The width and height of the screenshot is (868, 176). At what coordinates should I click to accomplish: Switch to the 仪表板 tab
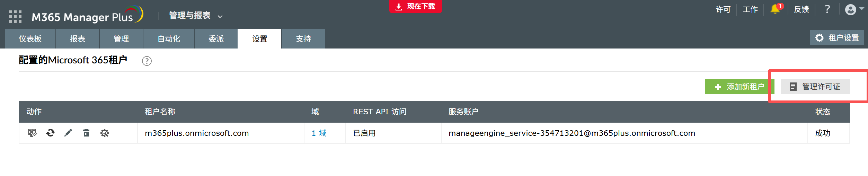[x=30, y=39]
